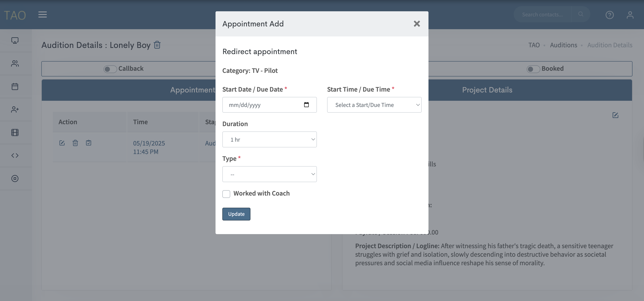This screenshot has height=301, width=644.
Task: Open the user profile icon
Action: click(x=630, y=15)
